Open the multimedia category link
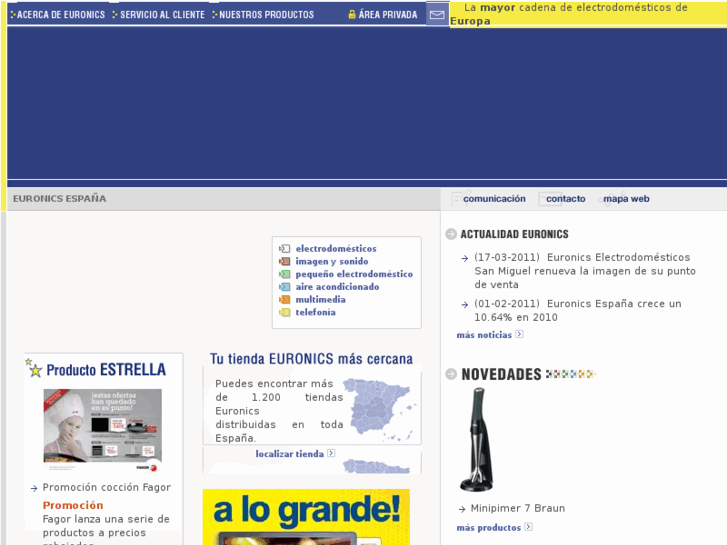This screenshot has height=545, width=727. 320,300
